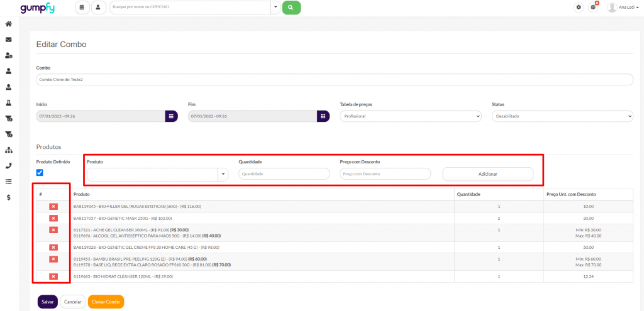This screenshot has width=644, height=311.
Task: Expand the Produto selection dropdown arrow
Action: 223,174
